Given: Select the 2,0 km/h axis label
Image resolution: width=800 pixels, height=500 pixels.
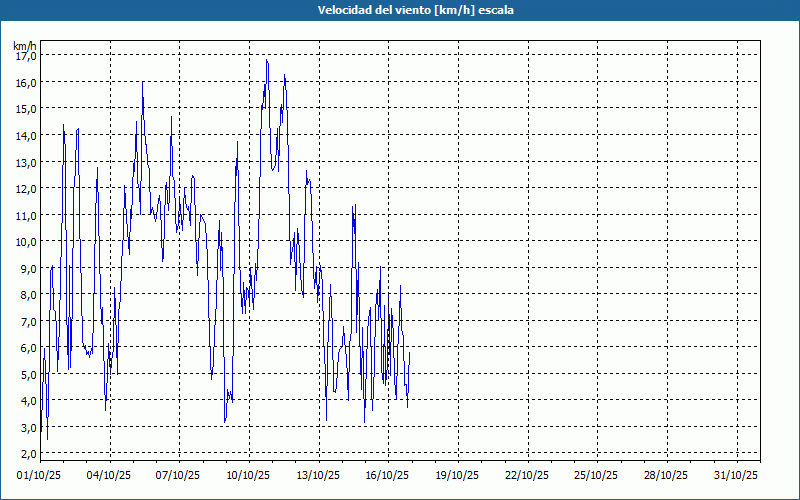Looking at the screenshot, I should [x=29, y=454].
